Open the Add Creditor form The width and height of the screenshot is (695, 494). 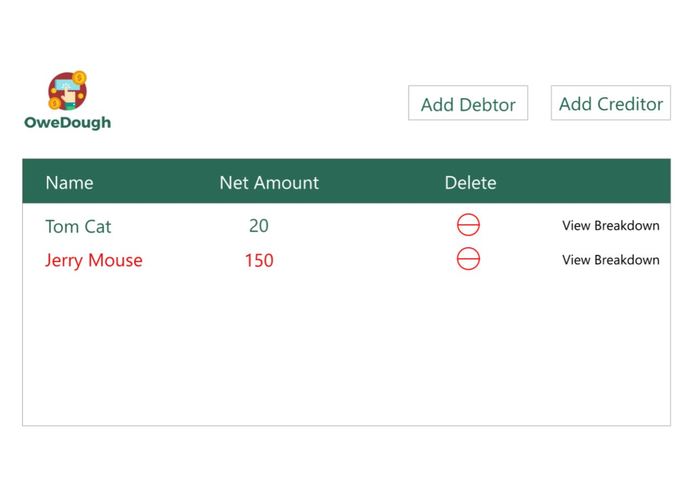click(x=610, y=103)
